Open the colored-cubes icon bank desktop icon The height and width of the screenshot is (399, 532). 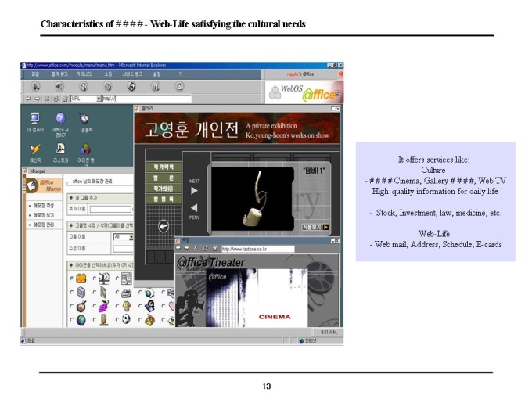(x=85, y=153)
